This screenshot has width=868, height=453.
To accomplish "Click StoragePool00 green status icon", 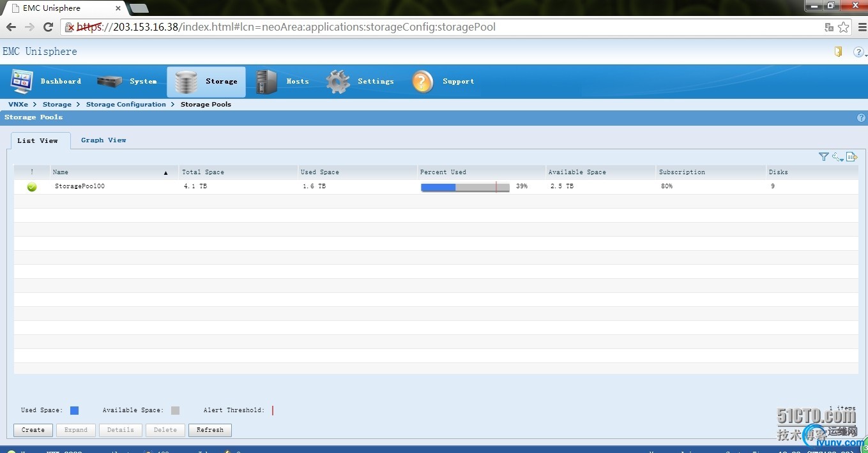I will (x=32, y=187).
